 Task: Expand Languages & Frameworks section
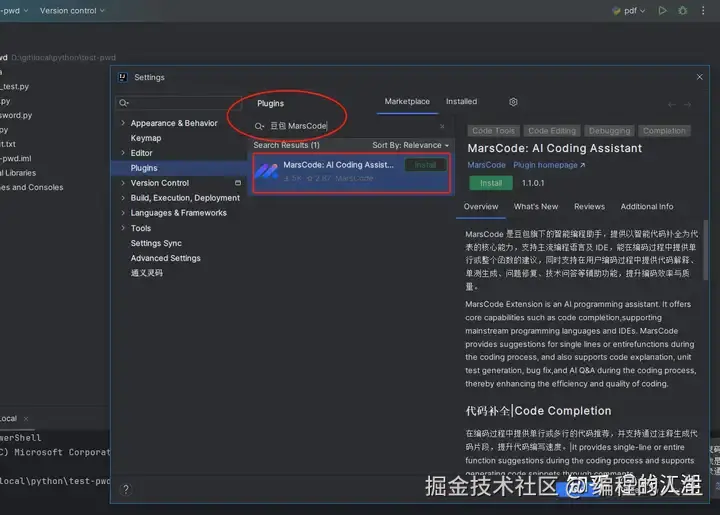click(123, 213)
